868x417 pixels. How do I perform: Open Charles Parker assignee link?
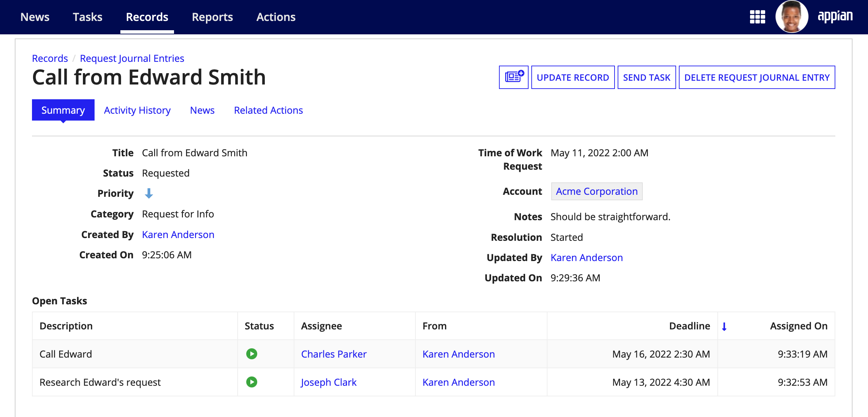click(334, 354)
